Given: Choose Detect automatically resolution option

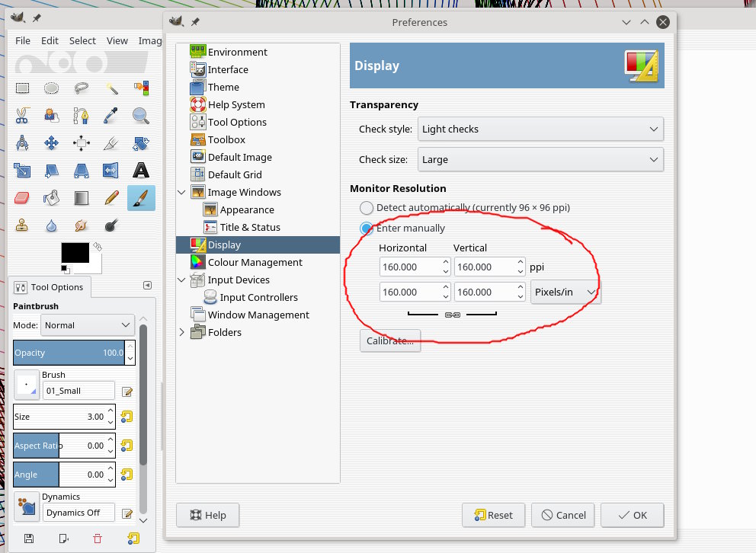Looking at the screenshot, I should tap(367, 208).
